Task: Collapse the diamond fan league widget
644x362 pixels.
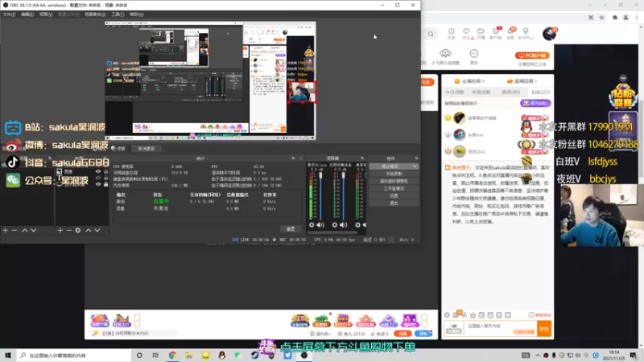Action: 623,78
